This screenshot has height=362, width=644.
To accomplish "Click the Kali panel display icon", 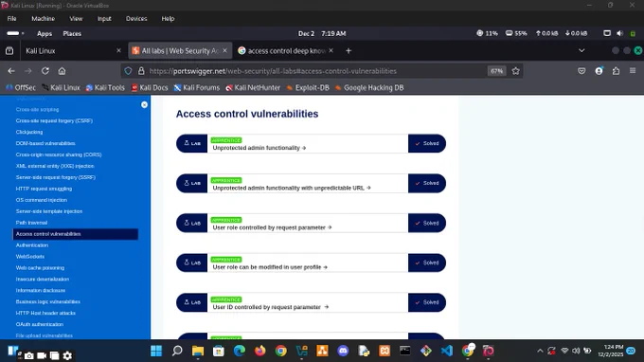I will 607,33.
